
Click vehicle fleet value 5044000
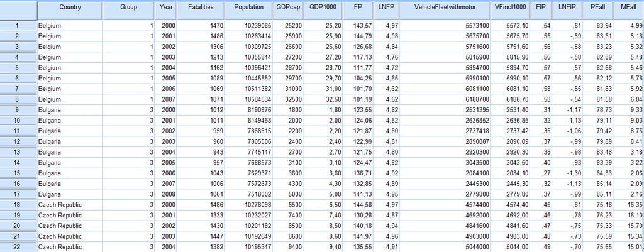[x=445, y=247]
